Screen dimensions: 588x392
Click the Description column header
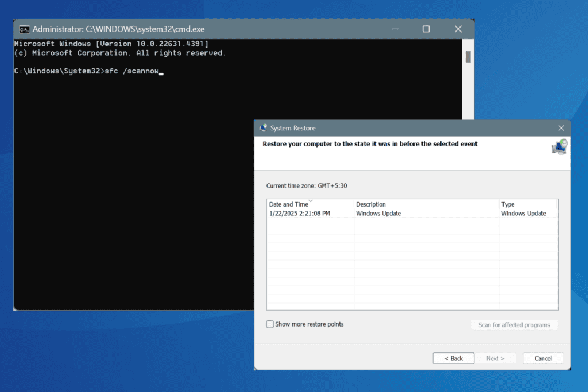370,204
